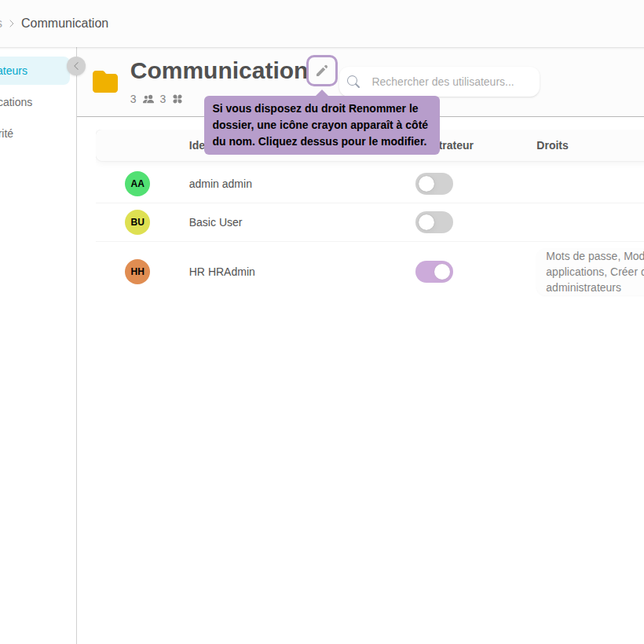This screenshot has width=644, height=644.
Task: Turn on administrator switch for Basic User
Action: 434,222
